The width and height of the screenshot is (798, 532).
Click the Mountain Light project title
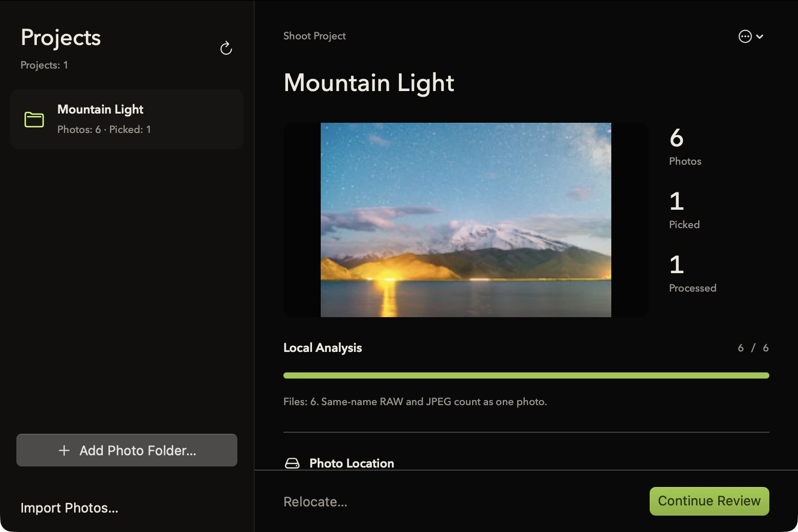tap(369, 82)
